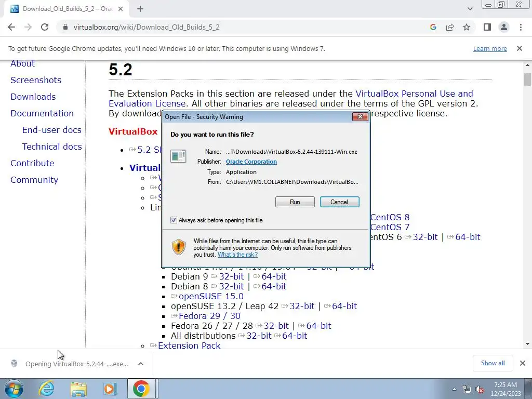Dismiss the Chrome update info bar

tap(519, 48)
